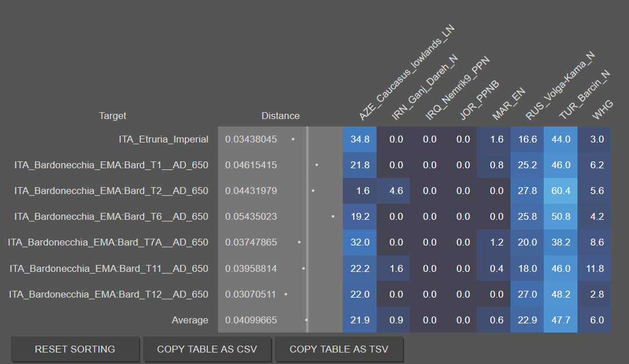629x364 pixels.
Task: Sort by the Target column header
Action: (112, 116)
